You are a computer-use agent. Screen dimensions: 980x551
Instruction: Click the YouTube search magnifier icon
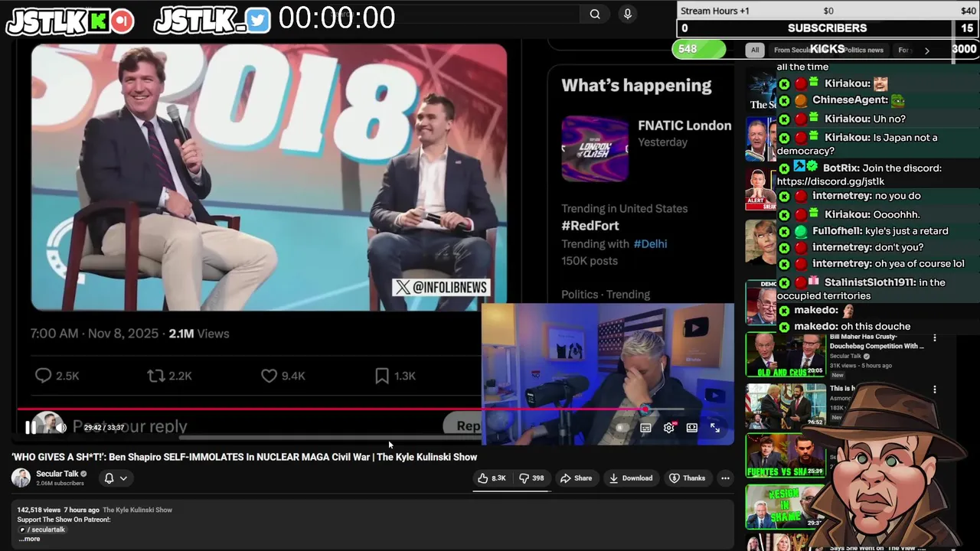click(x=595, y=14)
